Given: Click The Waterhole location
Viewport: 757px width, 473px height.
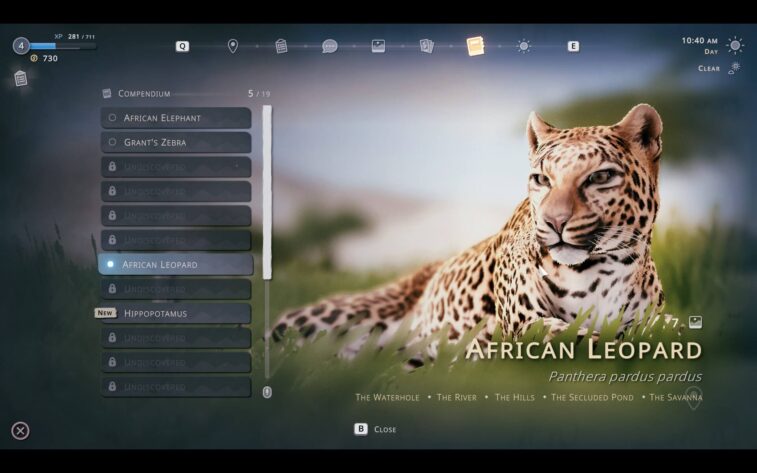Looking at the screenshot, I should point(387,397).
